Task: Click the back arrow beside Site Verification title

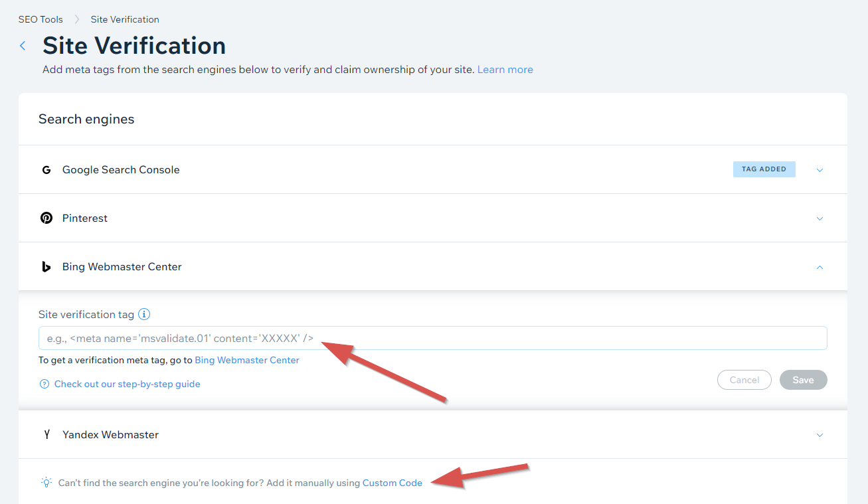Action: tap(22, 46)
